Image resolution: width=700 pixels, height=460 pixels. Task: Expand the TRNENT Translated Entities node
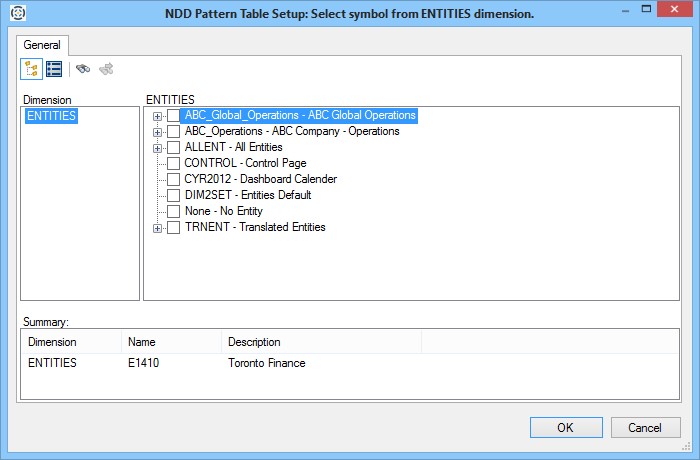(x=157, y=228)
